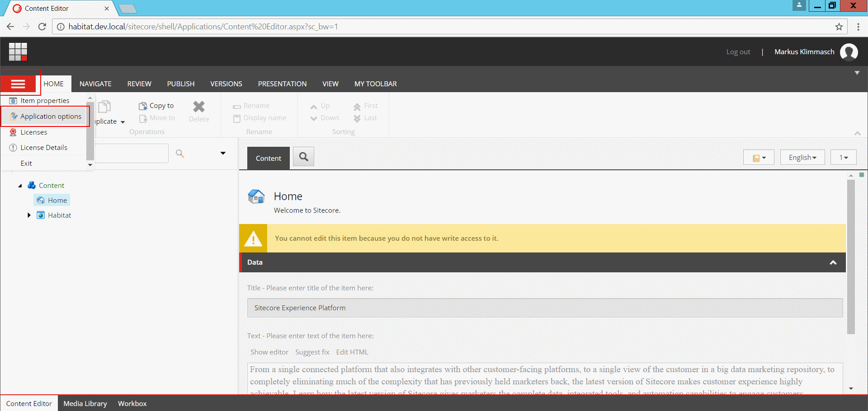The image size is (868, 411).
Task: Move item Last in sorting
Action: (365, 118)
